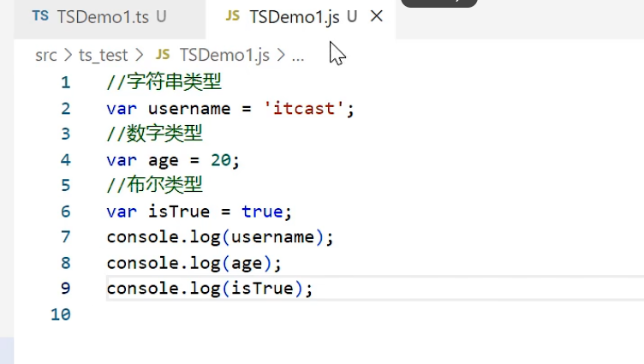
Task: Close the TSDemo1.js tab
Action: [377, 16]
